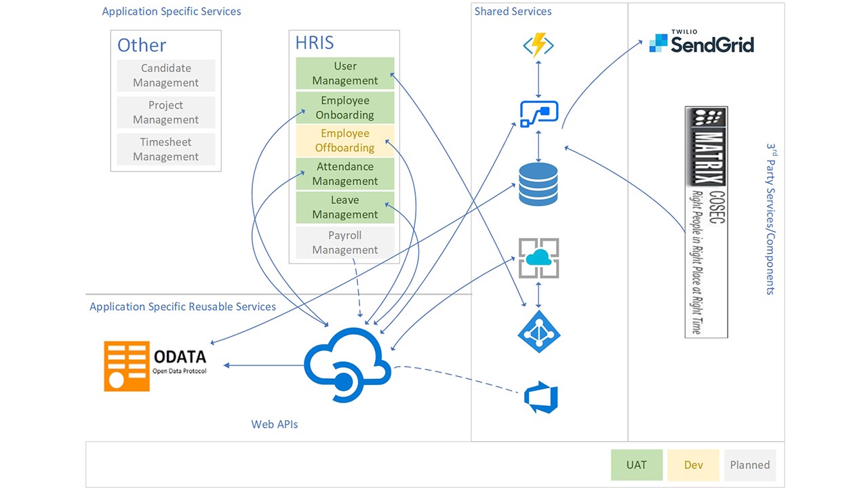Click the Employee Onboarding box
Screen dimensions: 868x488
[345, 108]
